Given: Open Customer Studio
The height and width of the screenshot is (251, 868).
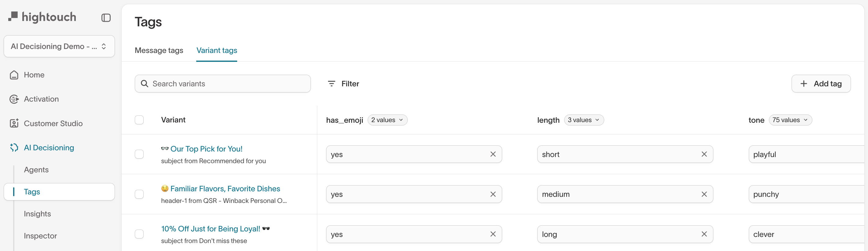Looking at the screenshot, I should (x=53, y=123).
